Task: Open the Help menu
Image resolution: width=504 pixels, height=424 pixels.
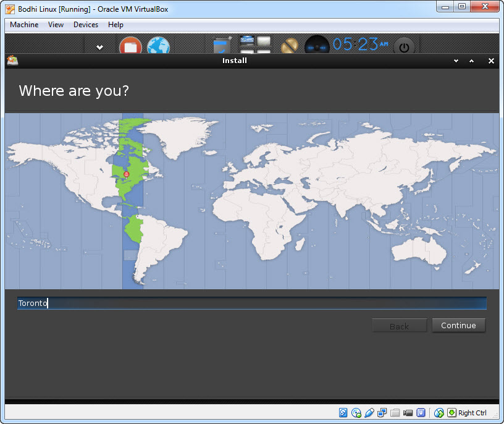Action: [115, 25]
